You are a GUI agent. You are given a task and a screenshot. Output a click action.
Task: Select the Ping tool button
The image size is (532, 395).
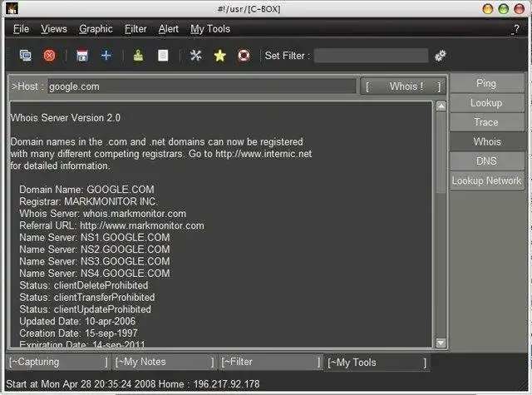coord(486,83)
